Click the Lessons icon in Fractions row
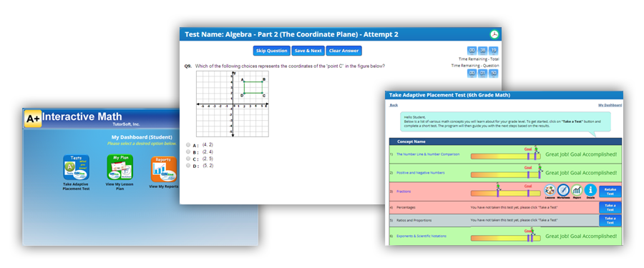Viewport: 644px width, 268px height. (550, 189)
